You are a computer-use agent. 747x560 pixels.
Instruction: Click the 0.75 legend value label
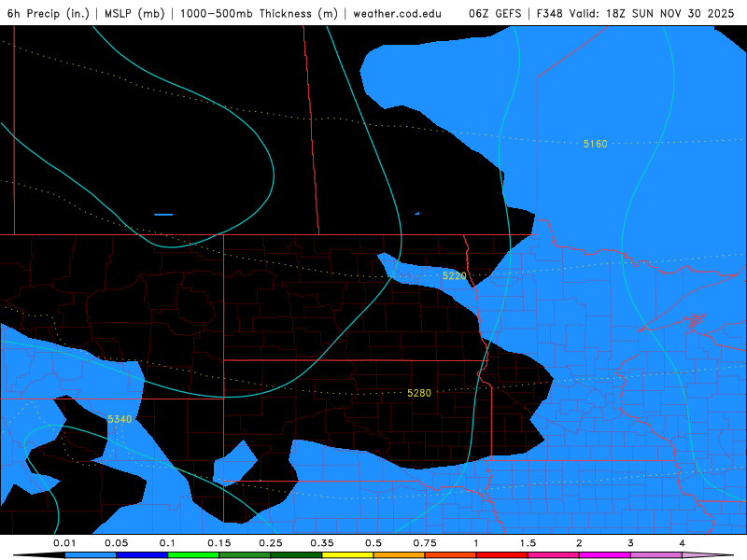coord(425,543)
